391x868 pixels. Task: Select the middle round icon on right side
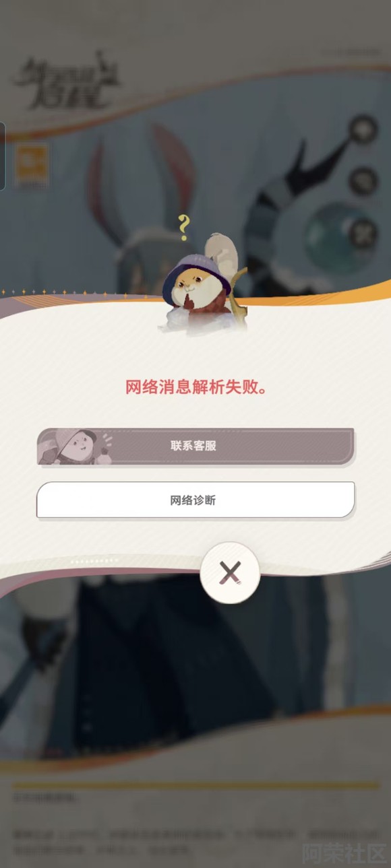(363, 180)
